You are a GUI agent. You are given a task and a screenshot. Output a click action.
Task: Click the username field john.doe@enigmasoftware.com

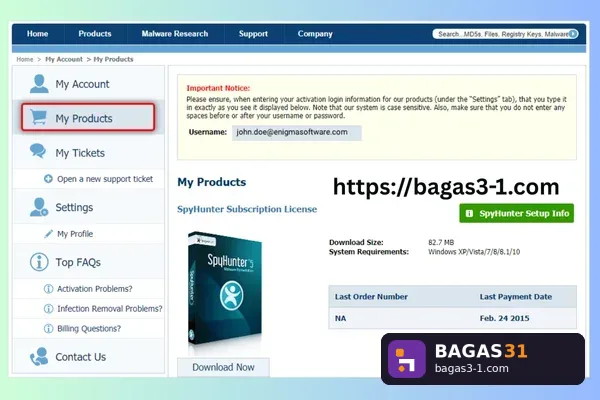[x=297, y=132]
